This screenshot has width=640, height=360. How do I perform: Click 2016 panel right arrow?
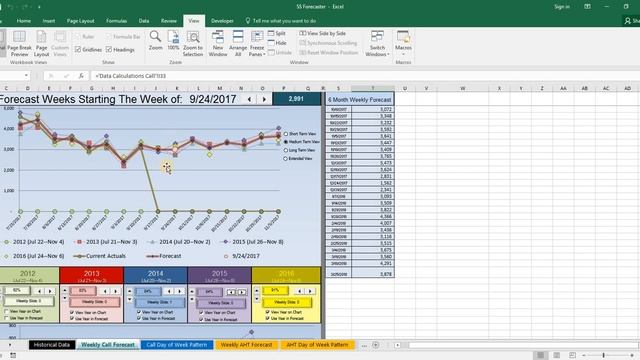coord(310,291)
